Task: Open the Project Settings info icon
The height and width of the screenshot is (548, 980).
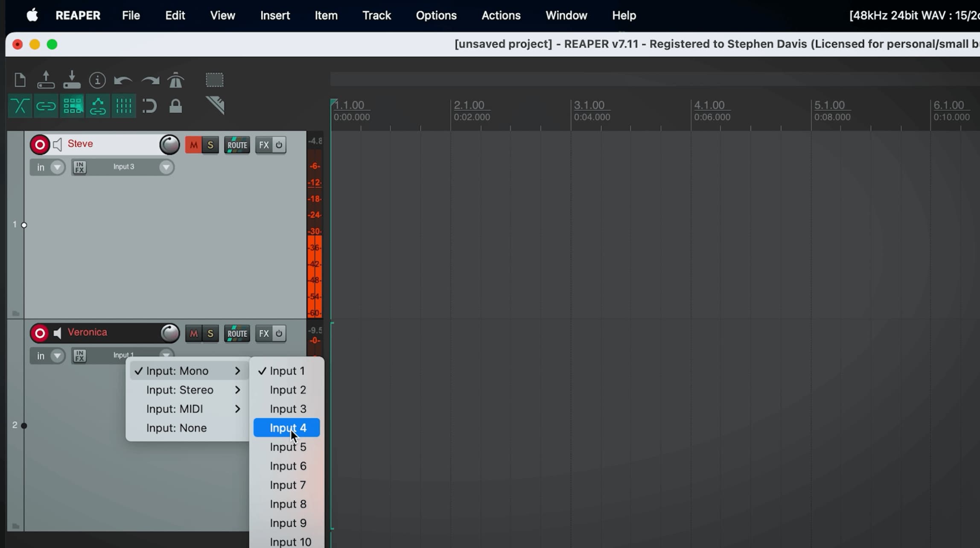Action: 97,80
